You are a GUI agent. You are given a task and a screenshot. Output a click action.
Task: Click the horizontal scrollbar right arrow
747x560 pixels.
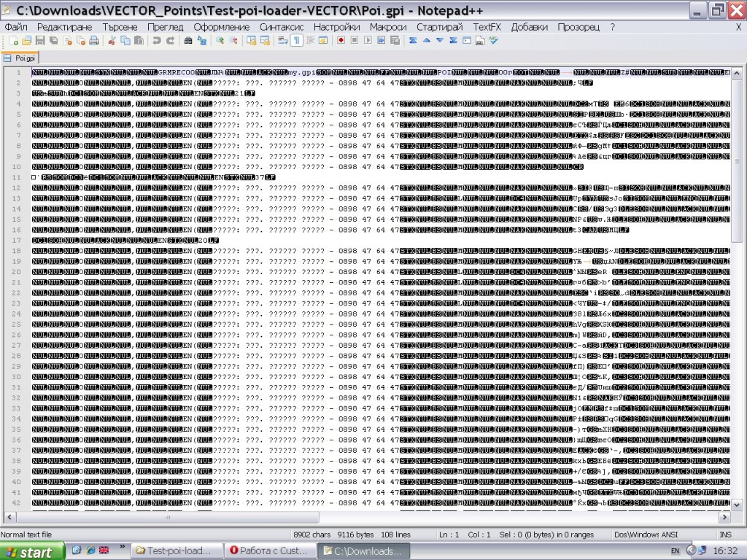point(724,517)
